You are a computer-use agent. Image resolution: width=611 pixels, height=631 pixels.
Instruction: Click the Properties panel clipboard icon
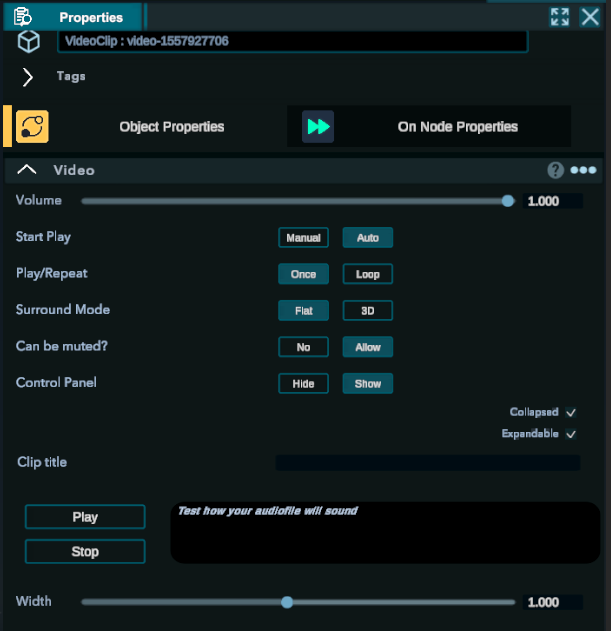23,17
